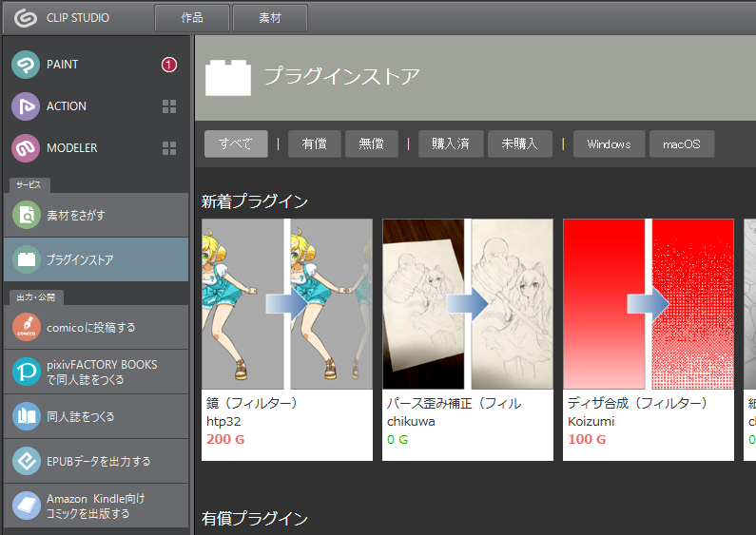Viewport: 756px width, 535px height.
Task: Open the パース歪み補正 plugin thumbnail
Action: pyautogui.click(x=468, y=304)
